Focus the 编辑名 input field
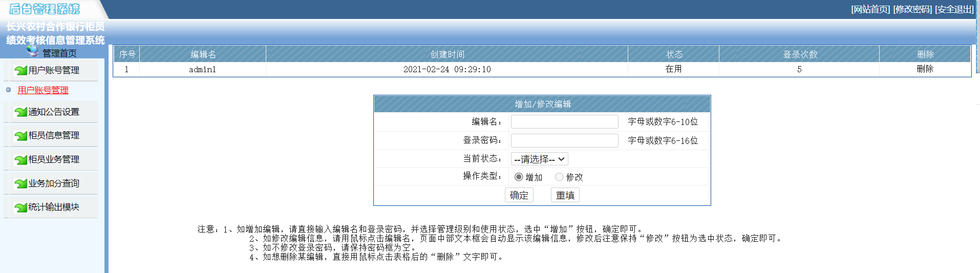 coord(565,121)
